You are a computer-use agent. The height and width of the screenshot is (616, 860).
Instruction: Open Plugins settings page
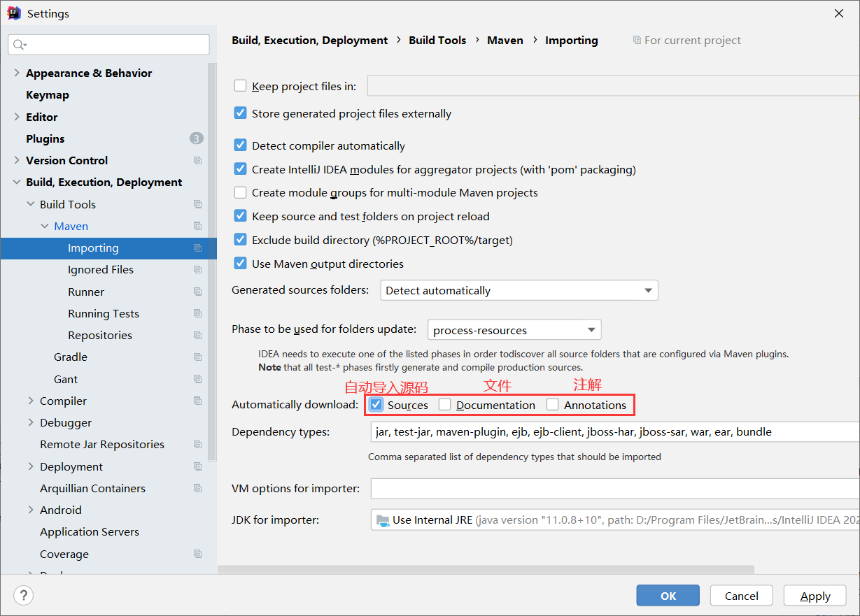(x=45, y=138)
